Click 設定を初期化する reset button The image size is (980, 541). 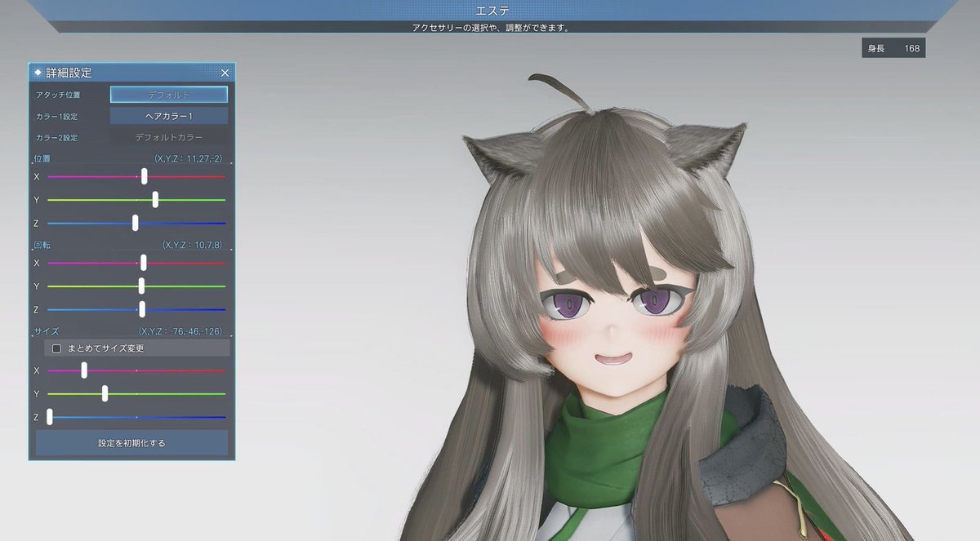(131, 443)
